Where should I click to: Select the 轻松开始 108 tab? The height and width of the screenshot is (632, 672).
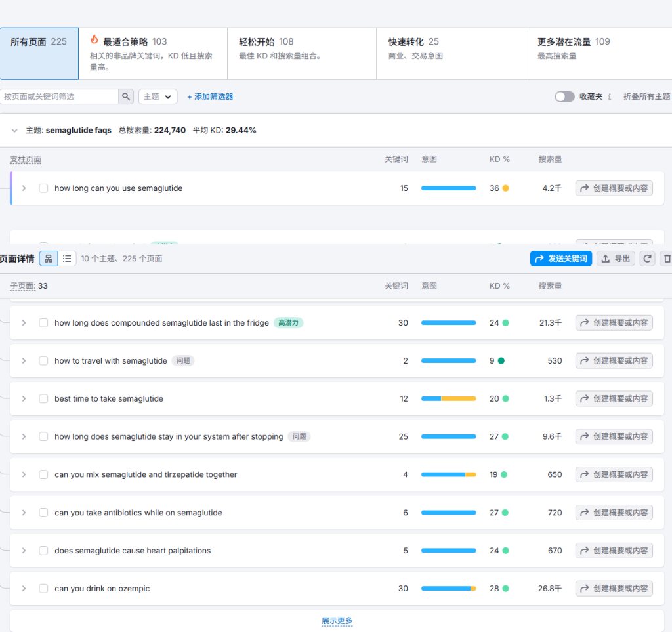302,54
